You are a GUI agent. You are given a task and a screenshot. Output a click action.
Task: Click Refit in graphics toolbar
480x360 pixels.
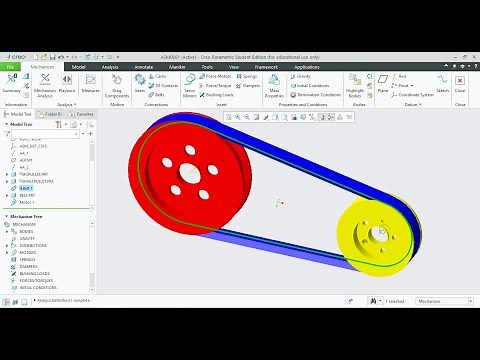pos(229,117)
